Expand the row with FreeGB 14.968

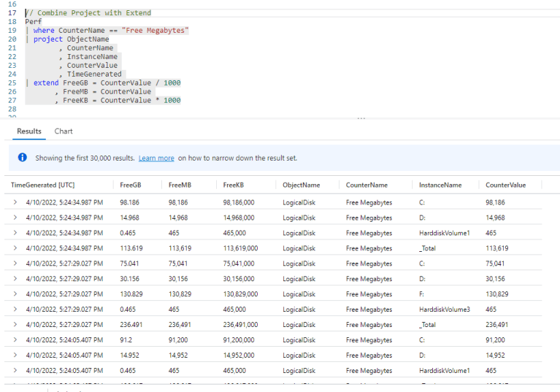click(15, 218)
